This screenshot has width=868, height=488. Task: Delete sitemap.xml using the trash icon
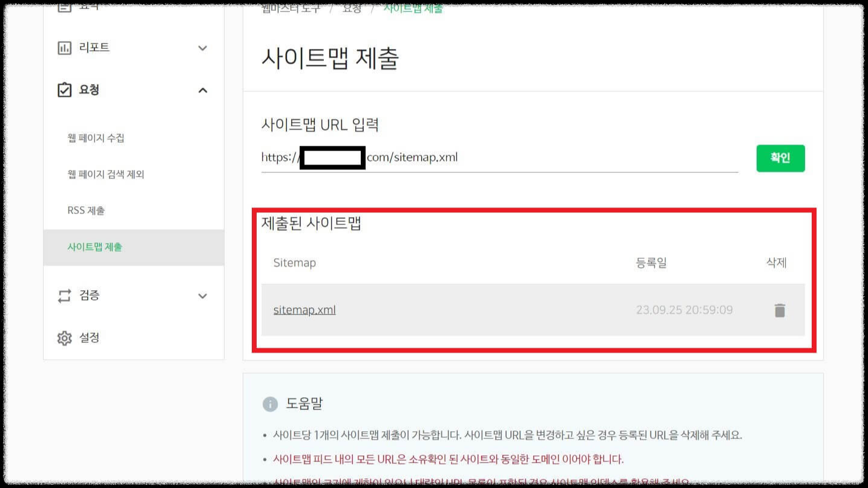pos(780,310)
